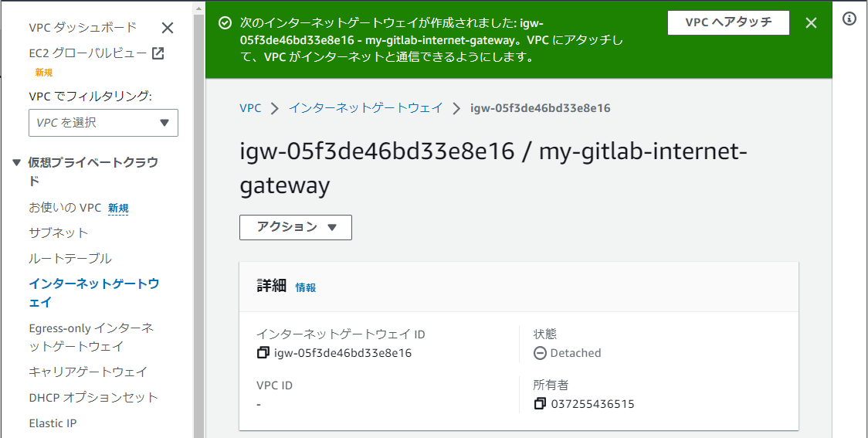The image size is (868, 438).
Task: Click the success checkmark icon in banner
Action: tap(225, 22)
